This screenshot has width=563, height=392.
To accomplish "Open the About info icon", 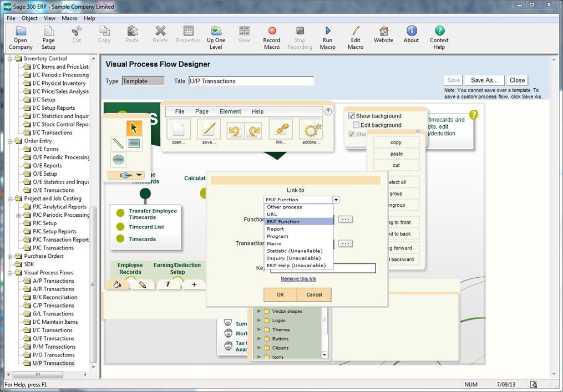I will point(412,34).
